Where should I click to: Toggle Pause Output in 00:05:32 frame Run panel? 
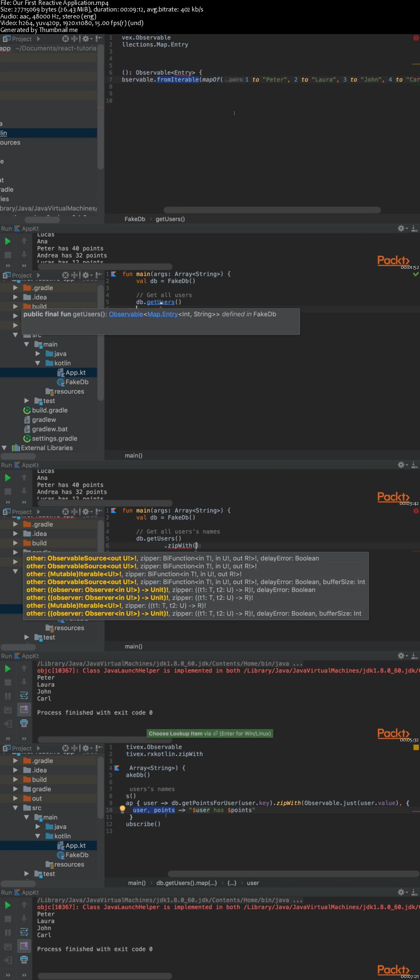(8, 696)
